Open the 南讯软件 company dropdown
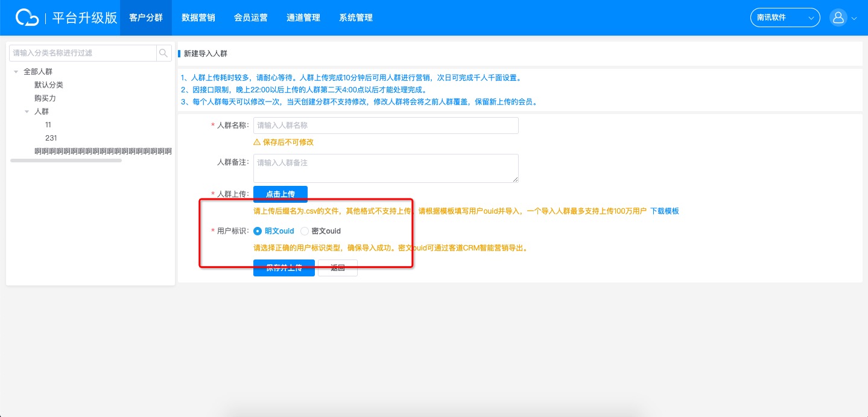This screenshot has width=868, height=417. pyautogui.click(x=784, y=18)
